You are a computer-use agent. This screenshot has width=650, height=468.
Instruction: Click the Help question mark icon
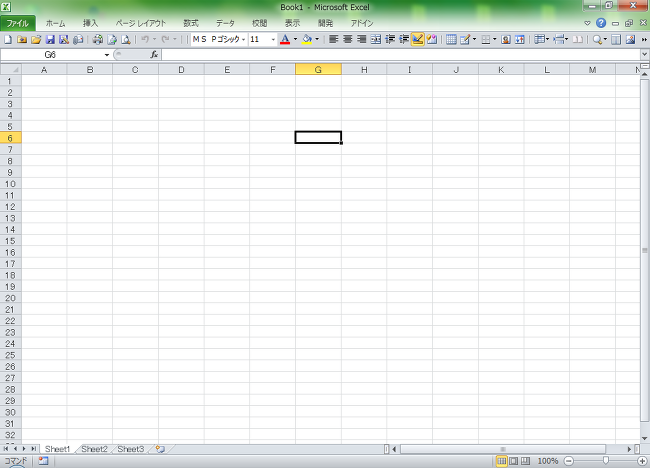(601, 23)
